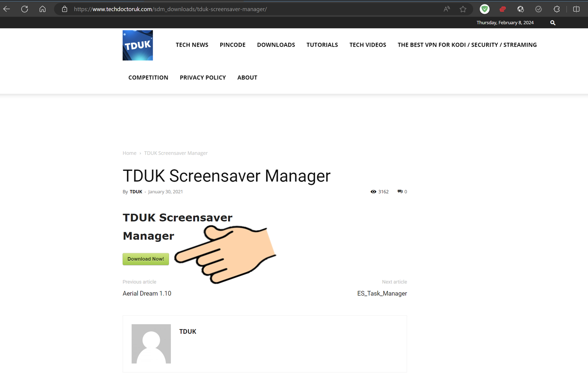The height and width of the screenshot is (388, 588).
Task: Click the Download Now! button
Action: pos(146,259)
